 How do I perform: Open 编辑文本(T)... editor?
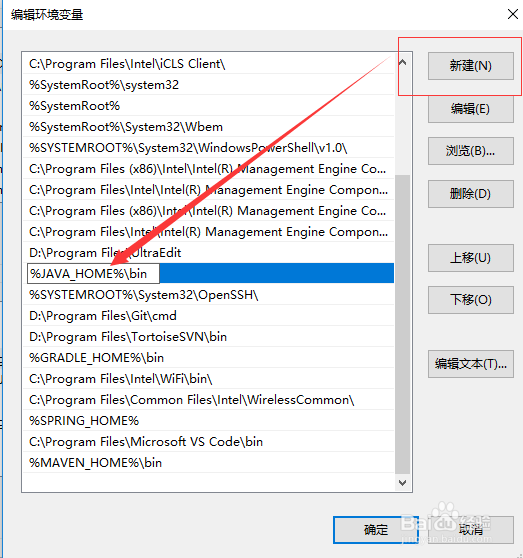click(x=470, y=364)
